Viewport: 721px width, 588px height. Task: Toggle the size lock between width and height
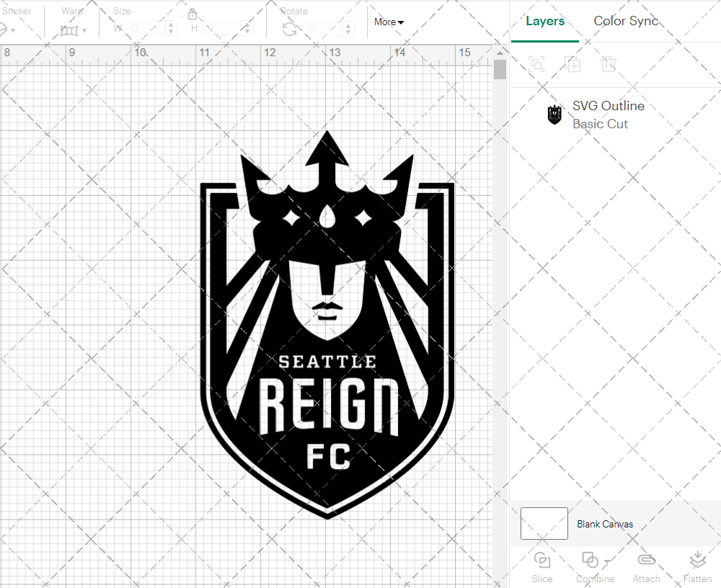coord(193,14)
